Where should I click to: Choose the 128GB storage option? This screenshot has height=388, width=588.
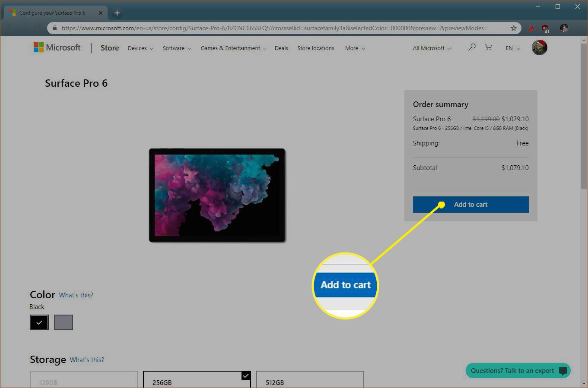tap(83, 380)
